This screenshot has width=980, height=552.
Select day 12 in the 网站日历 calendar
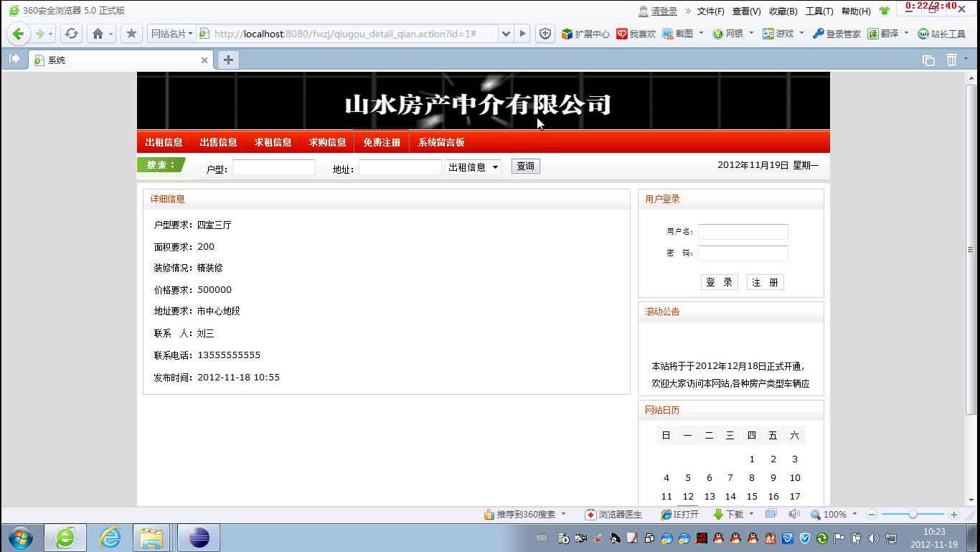point(688,496)
